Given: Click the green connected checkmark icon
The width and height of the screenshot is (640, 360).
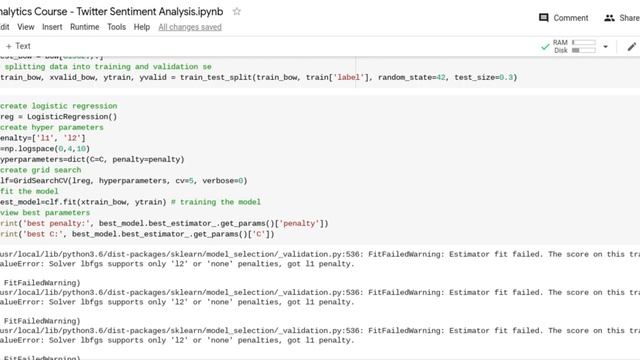Looking at the screenshot, I should click(x=545, y=47).
